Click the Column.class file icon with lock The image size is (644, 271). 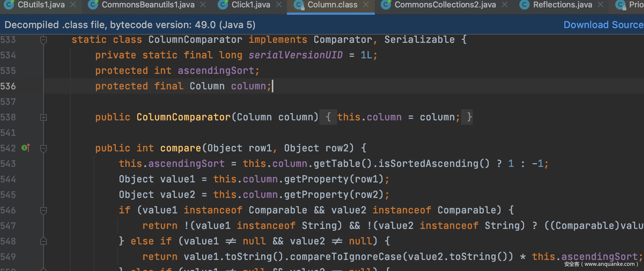pos(299,5)
